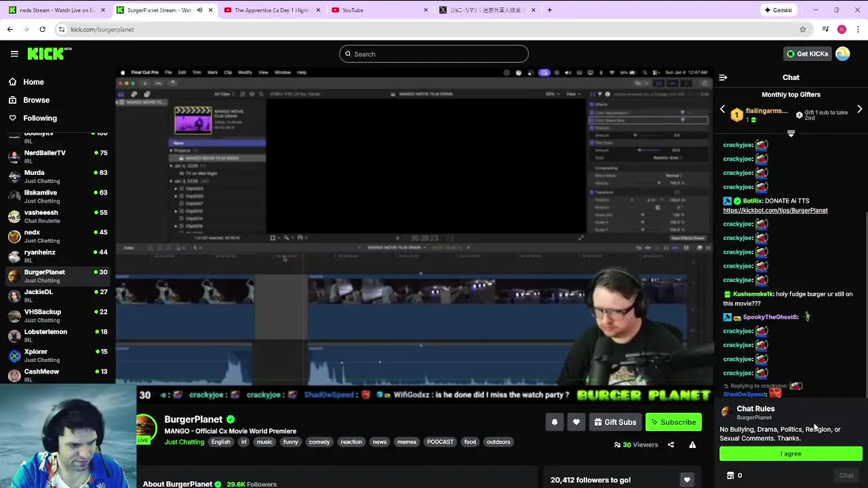Click the Gift Subs button
Screen dimensions: 868x488
coord(615,422)
